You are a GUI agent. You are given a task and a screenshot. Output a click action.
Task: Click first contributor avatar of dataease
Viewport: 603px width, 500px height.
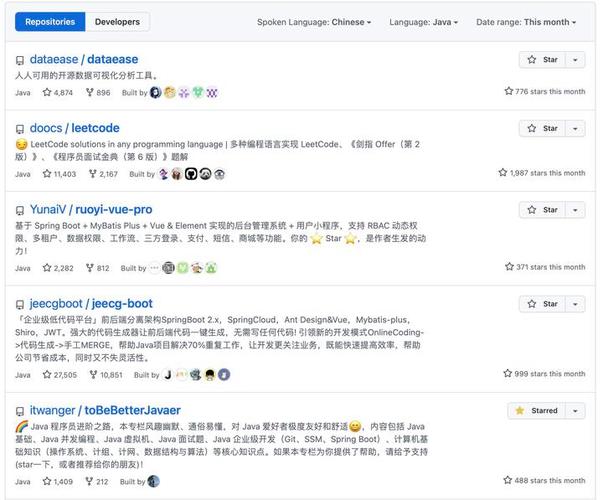(155, 92)
